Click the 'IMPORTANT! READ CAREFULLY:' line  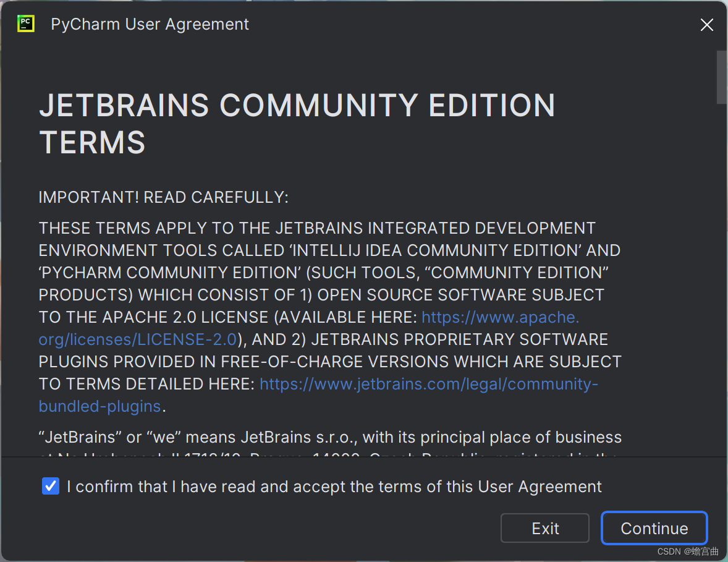pyautogui.click(x=163, y=197)
